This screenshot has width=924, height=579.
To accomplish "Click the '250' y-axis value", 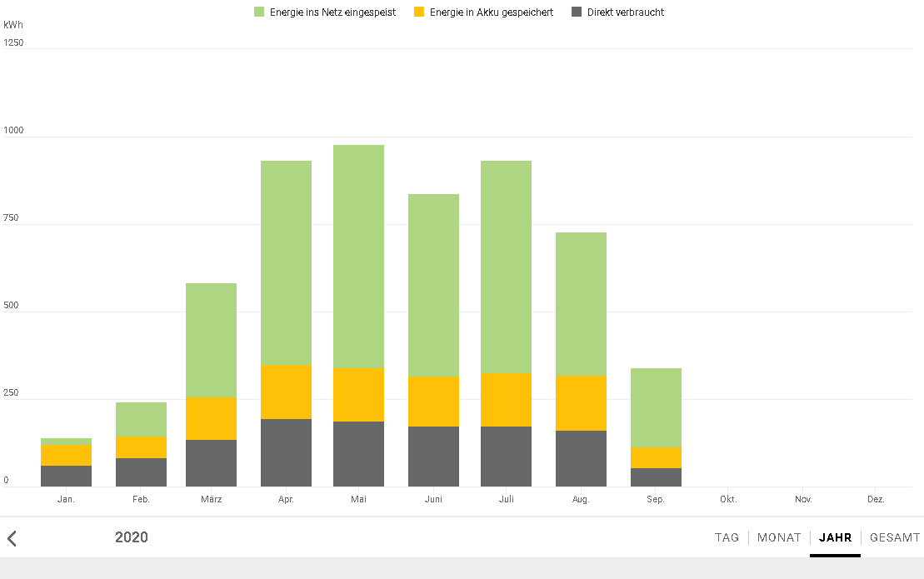I will pyautogui.click(x=11, y=393).
